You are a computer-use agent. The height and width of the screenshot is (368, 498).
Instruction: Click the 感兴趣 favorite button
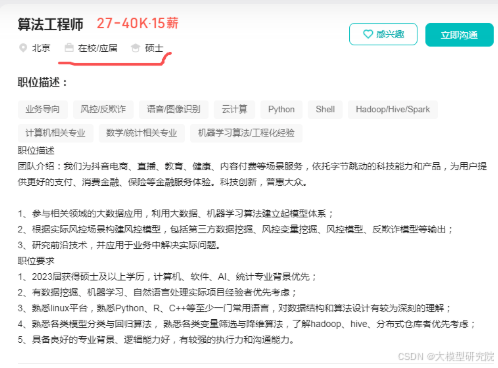coord(383,34)
